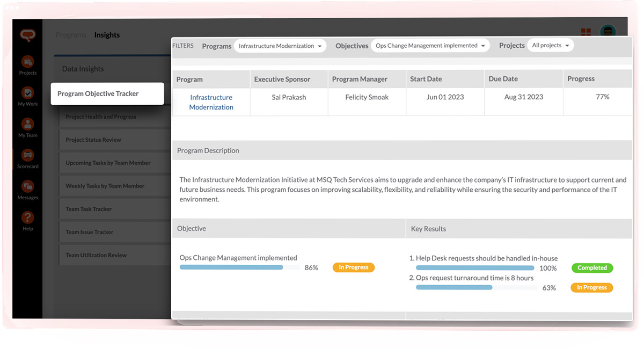Screen dimensions: 644x348
Task: Select Program Objective Tracker report
Action: (107, 93)
